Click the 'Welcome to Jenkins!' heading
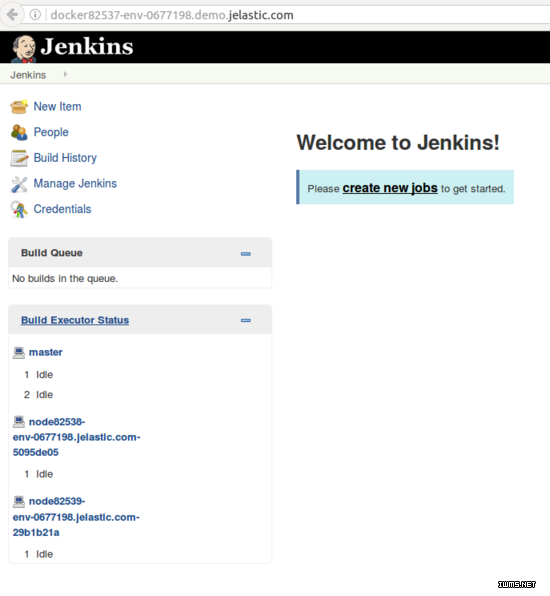The height and width of the screenshot is (596, 550). coord(398,143)
